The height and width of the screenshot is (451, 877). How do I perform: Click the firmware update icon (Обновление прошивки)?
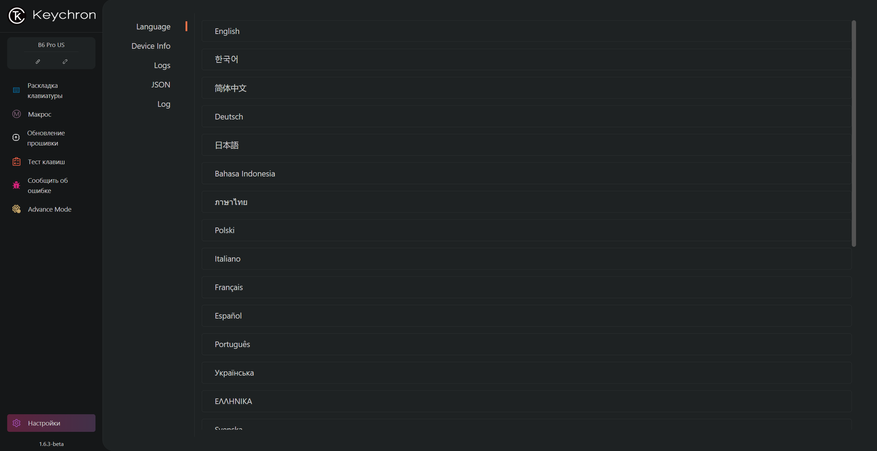16,138
